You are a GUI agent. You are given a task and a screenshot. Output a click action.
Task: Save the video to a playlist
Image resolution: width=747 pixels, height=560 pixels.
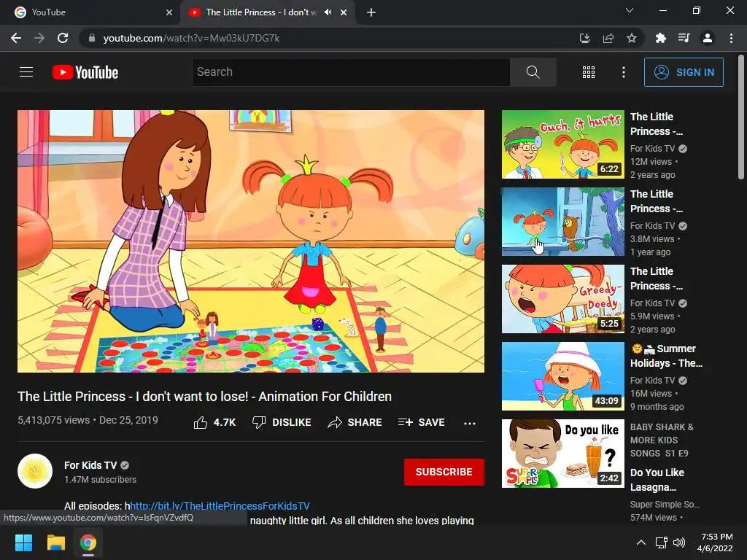coord(421,422)
